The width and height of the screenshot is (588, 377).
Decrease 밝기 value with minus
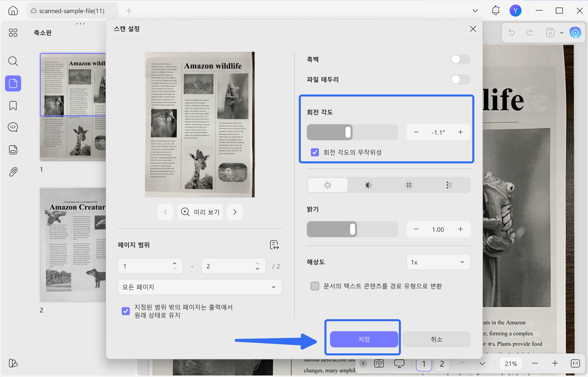416,229
